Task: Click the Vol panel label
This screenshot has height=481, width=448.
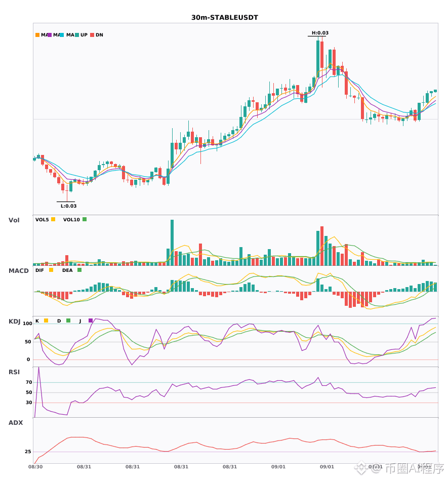Action: coord(14,220)
